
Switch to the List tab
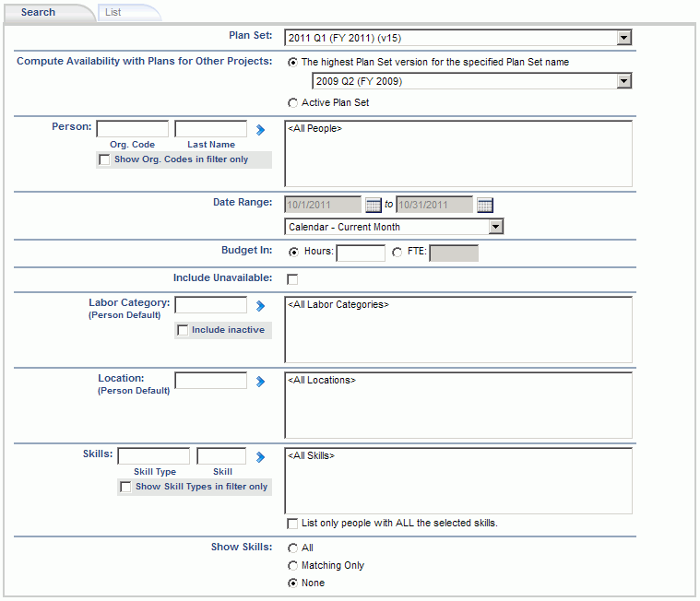click(113, 13)
